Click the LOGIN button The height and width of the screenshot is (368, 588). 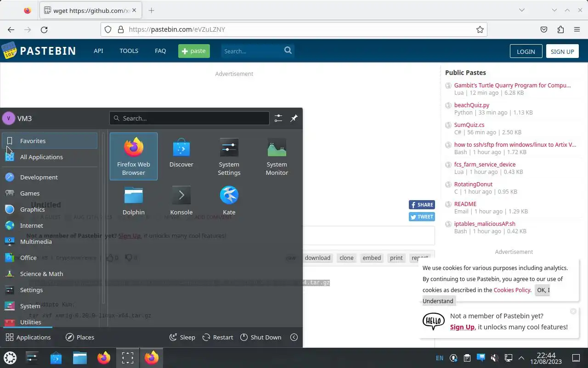(x=526, y=52)
